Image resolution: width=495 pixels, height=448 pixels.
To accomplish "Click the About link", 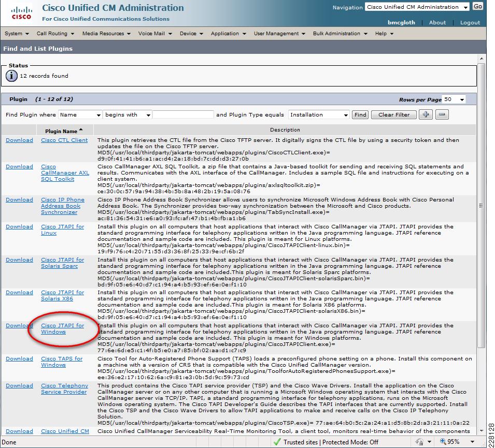I will 437,22.
